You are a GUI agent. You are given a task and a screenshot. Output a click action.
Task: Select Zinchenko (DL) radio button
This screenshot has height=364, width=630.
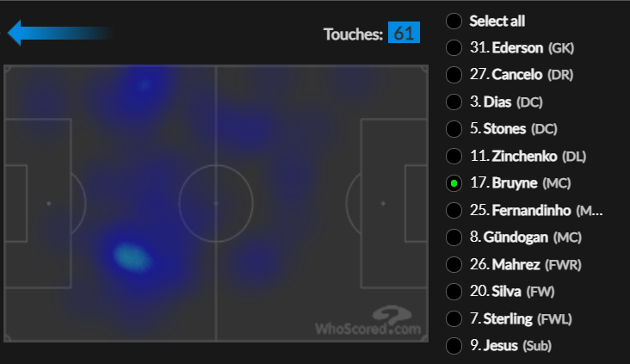point(454,157)
